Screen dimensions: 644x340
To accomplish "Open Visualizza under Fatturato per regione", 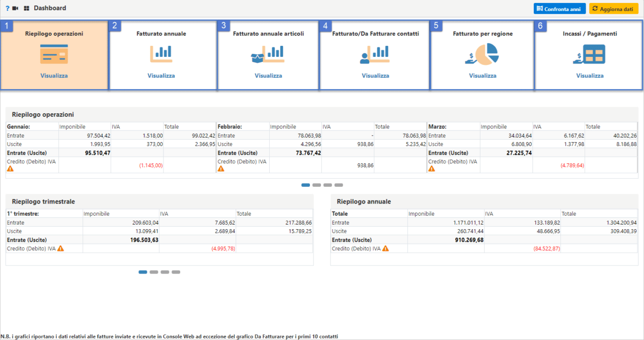I will click(481, 76).
